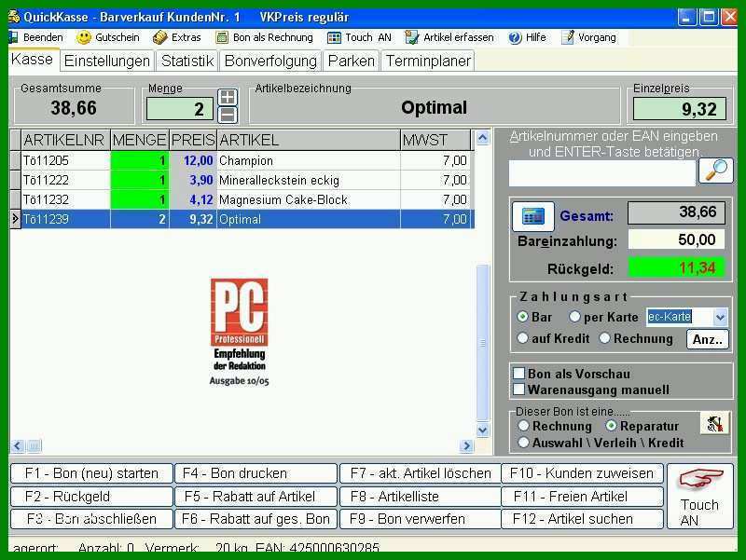This screenshot has height=560, width=746.
Task: Click F8 - Artikelliste button
Action: click(421, 497)
